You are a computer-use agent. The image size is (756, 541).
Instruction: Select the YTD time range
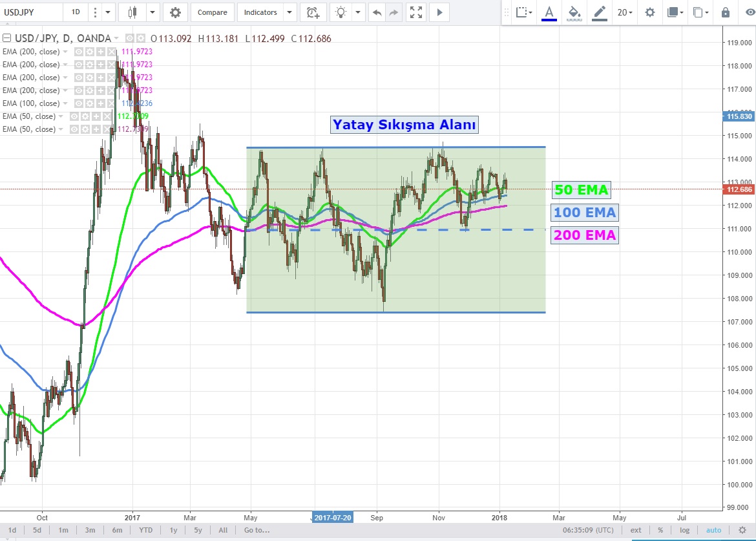click(146, 530)
